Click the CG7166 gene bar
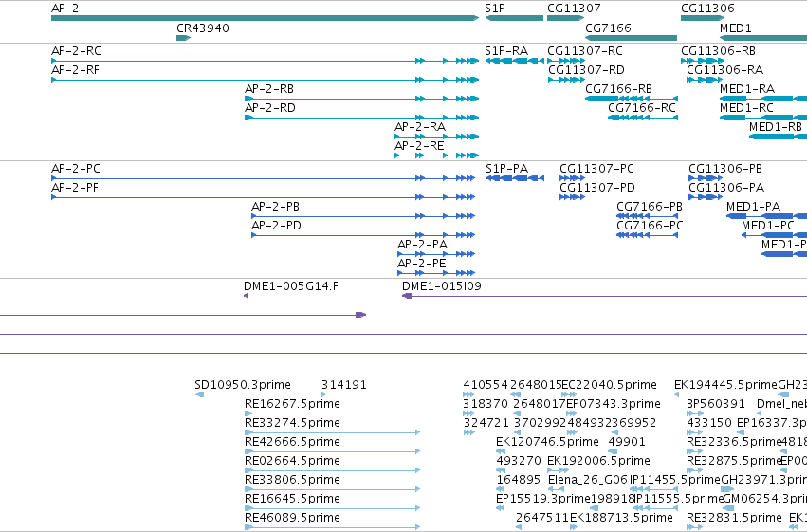The image size is (807, 532). 631,38
